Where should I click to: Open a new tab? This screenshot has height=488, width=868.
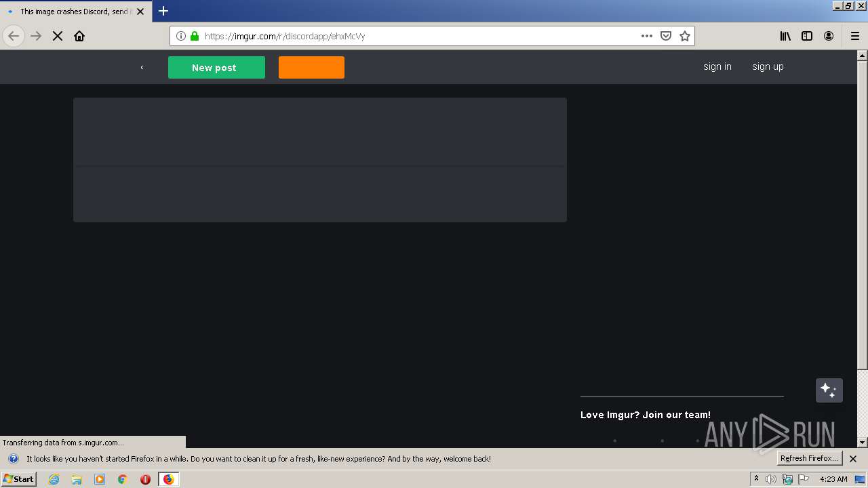[x=163, y=11]
